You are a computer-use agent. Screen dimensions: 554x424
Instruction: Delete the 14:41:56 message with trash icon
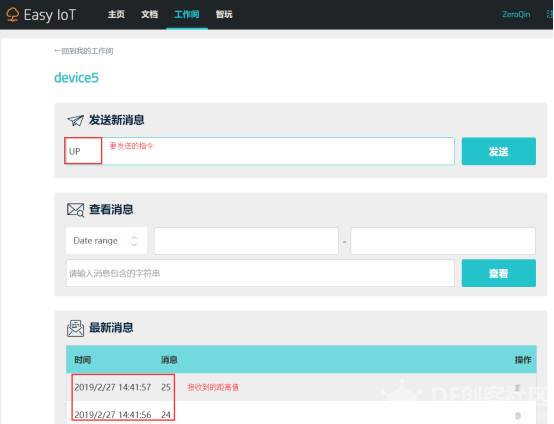pyautogui.click(x=518, y=415)
